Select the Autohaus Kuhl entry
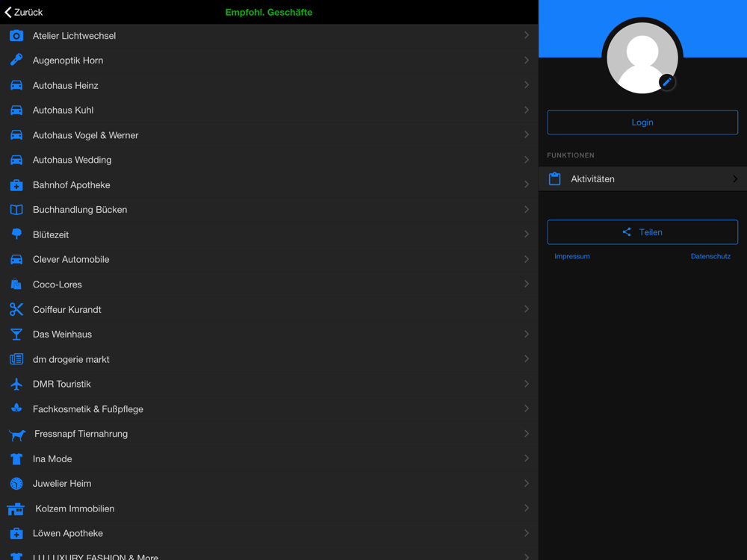Screen dimensions: 747x560 click(x=269, y=110)
